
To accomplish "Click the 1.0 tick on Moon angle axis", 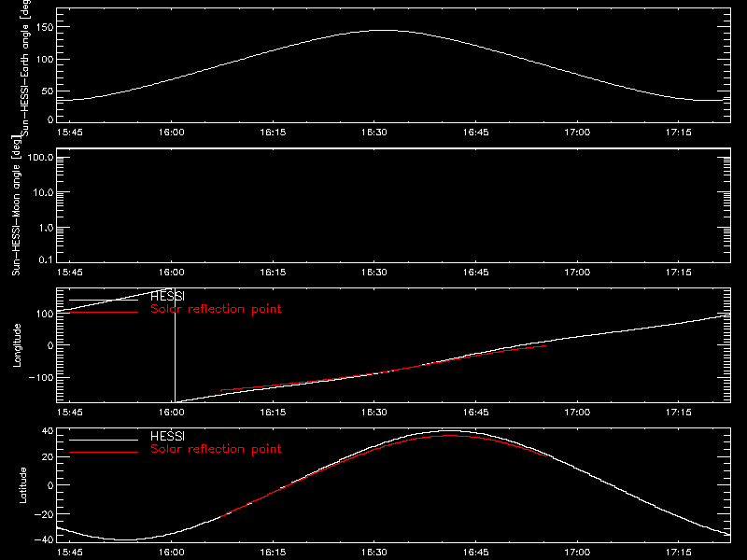I will coord(46,228).
